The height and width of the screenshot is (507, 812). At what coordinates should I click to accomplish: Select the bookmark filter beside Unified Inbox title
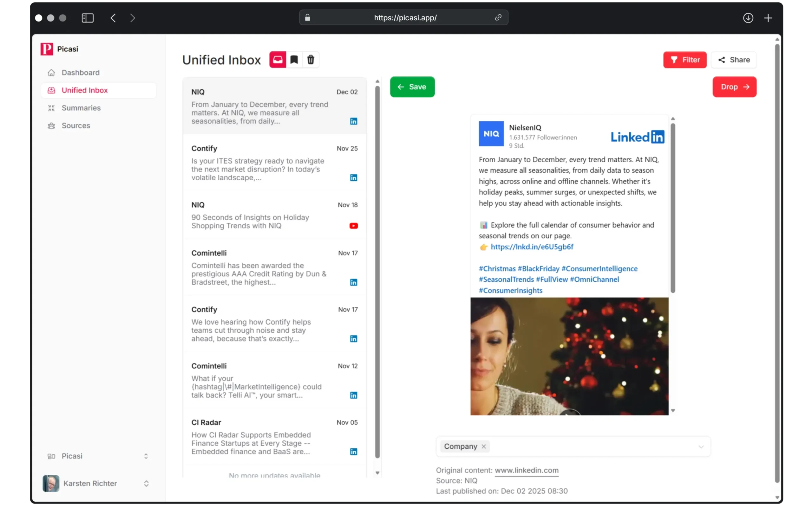(294, 60)
